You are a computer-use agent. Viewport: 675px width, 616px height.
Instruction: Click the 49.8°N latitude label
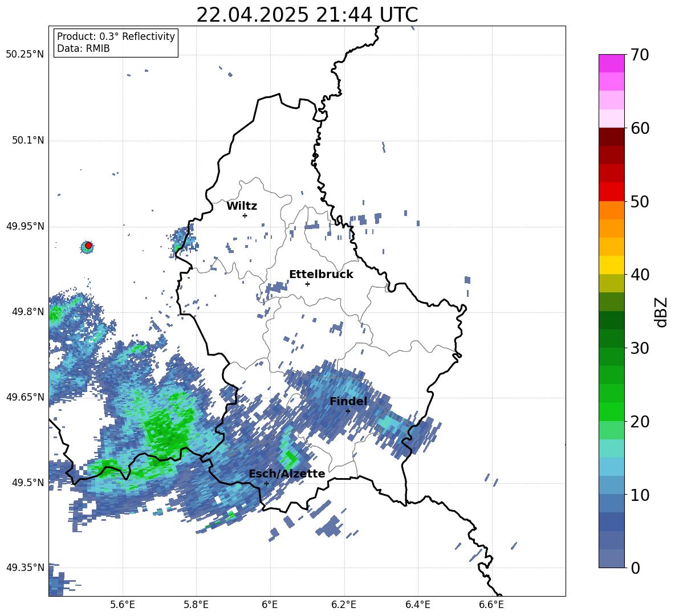coord(28,312)
